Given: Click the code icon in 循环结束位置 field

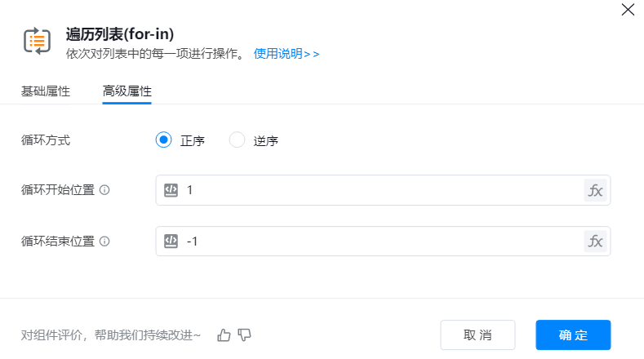Looking at the screenshot, I should tap(171, 241).
